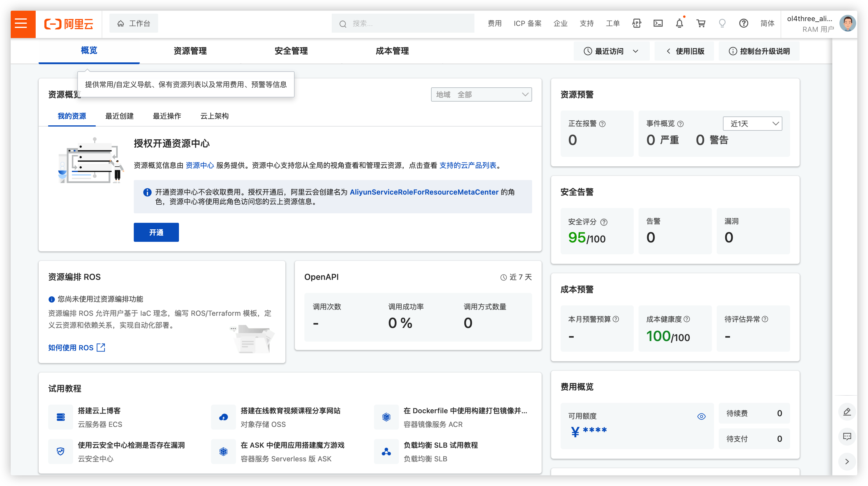Click the external link icon after 如何使用 ROS
This screenshot has height=486, width=868.
coord(101,348)
